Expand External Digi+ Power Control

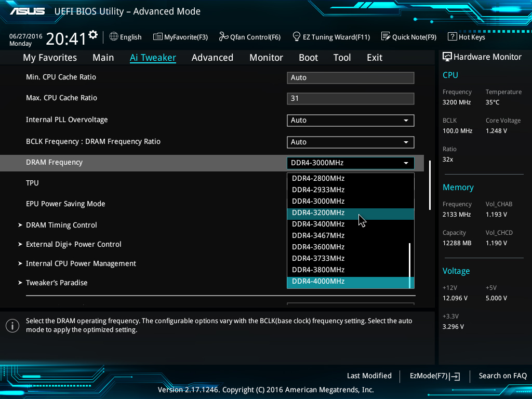coord(74,244)
